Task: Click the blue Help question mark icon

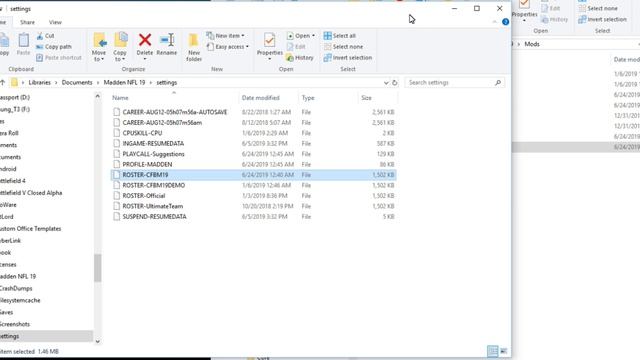Action: (x=505, y=22)
